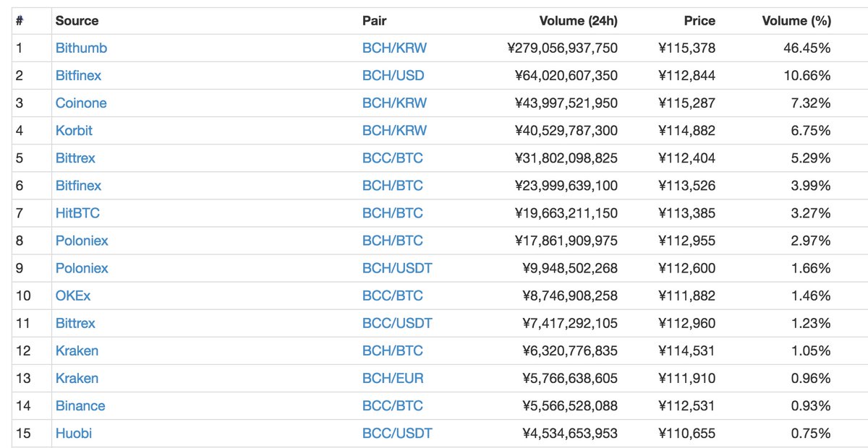Select the volume ¥19,663,211,150 cell
868x448 pixels.
tap(566, 213)
